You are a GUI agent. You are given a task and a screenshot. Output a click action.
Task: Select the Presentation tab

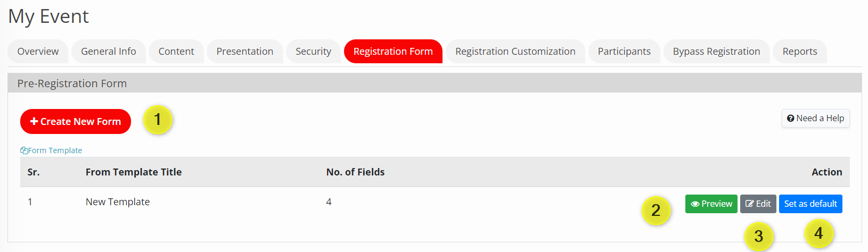(244, 52)
